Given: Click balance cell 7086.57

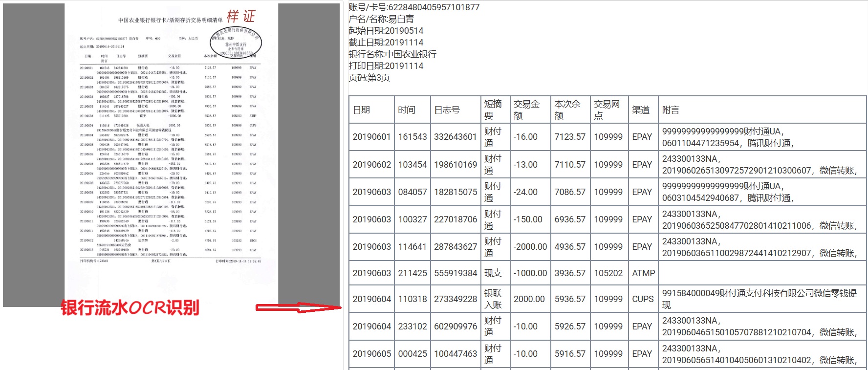Looking at the screenshot, I should tap(570, 192).
